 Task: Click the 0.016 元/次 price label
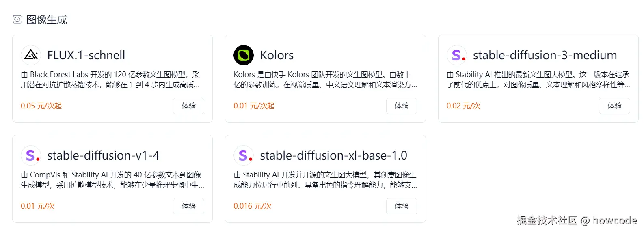pos(253,206)
